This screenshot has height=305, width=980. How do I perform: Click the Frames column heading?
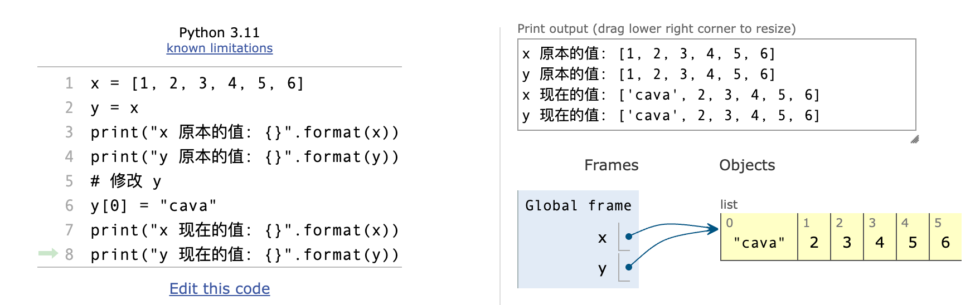(611, 165)
